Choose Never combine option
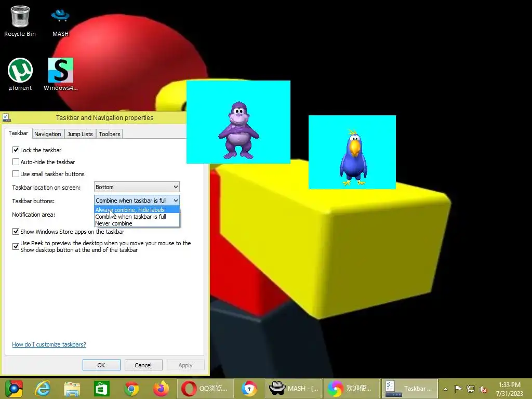532x399 pixels. pyautogui.click(x=137, y=223)
